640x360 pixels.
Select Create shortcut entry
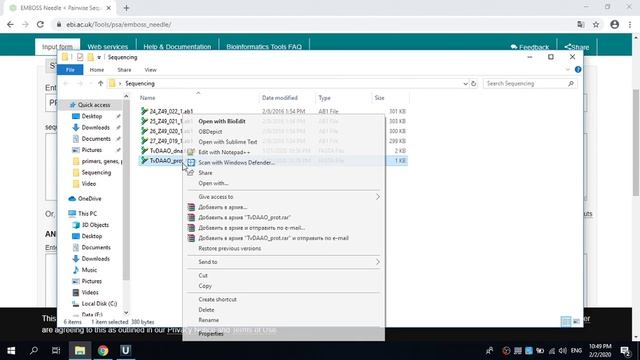[x=217, y=299]
